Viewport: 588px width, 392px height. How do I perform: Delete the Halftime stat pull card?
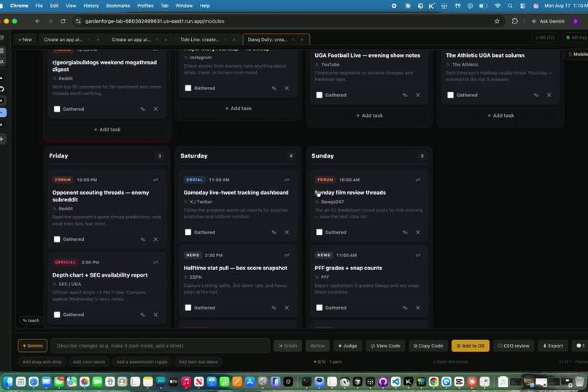287,308
